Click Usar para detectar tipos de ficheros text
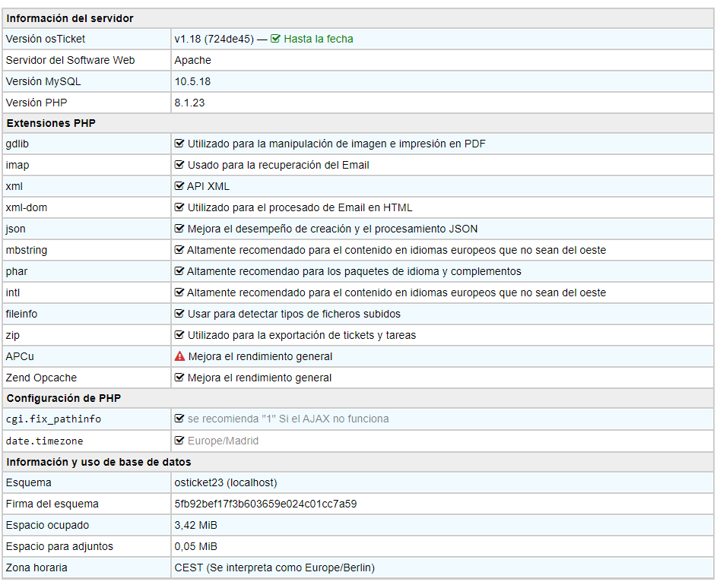The width and height of the screenshot is (720, 588). pyautogui.click(x=294, y=314)
